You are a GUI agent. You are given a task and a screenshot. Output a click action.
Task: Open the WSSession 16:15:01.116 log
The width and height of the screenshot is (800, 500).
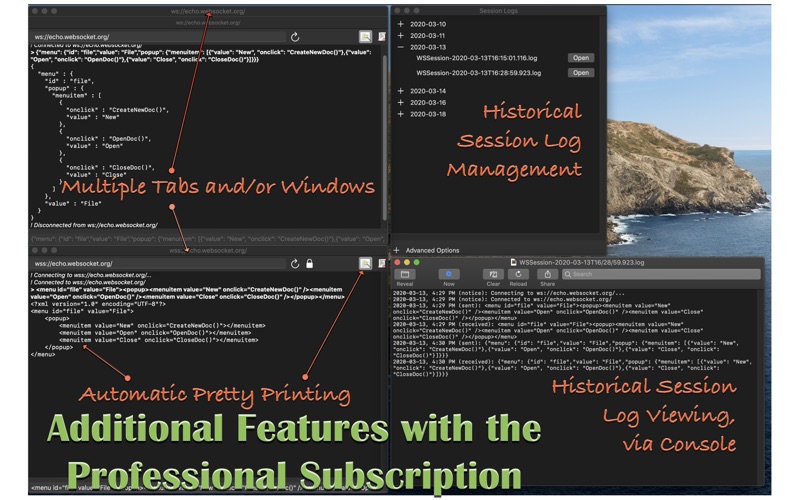[x=581, y=58]
